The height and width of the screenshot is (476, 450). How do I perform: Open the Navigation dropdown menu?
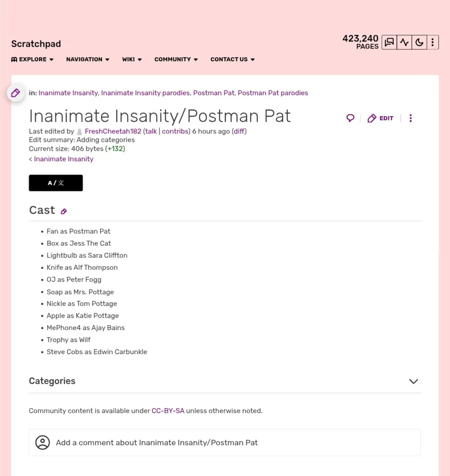pos(87,59)
